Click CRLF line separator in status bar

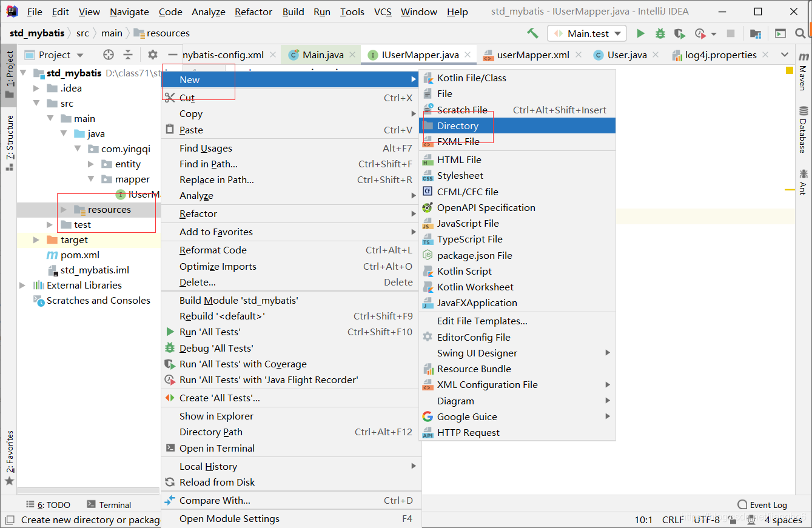pos(673,520)
